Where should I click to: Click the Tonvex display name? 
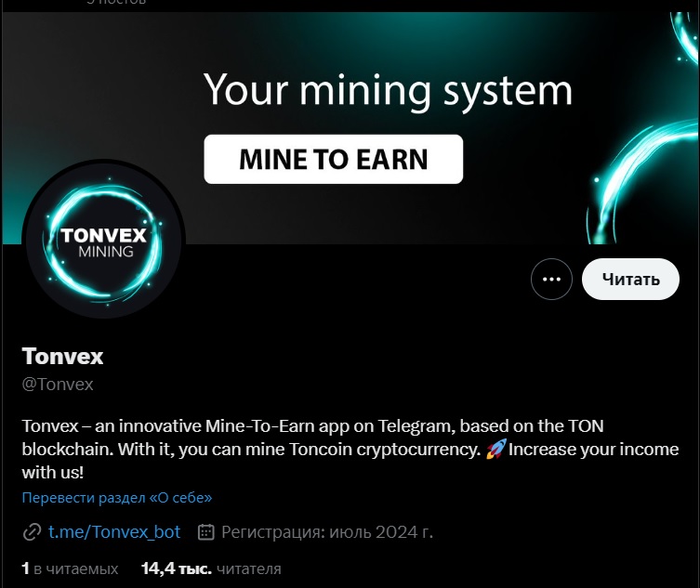coord(62,357)
